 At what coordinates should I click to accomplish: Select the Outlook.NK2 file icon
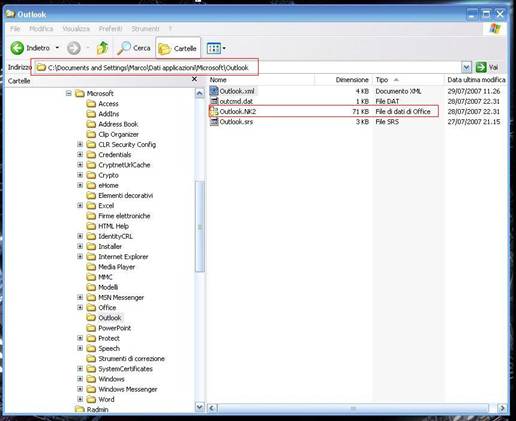pos(214,111)
